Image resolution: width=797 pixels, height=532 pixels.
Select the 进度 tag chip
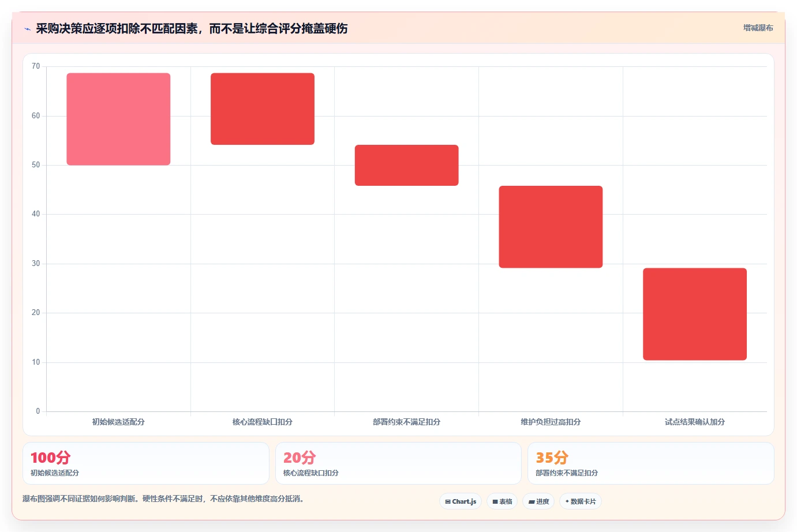pos(538,501)
